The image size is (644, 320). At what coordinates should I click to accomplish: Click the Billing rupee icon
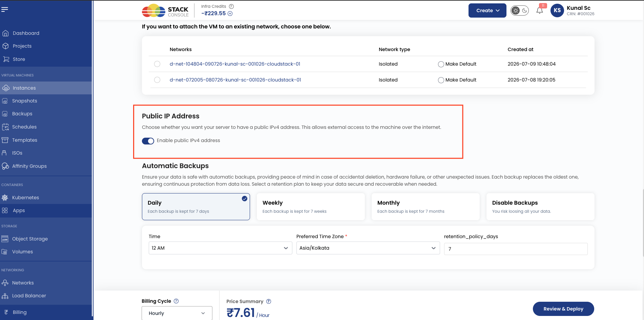[6, 312]
